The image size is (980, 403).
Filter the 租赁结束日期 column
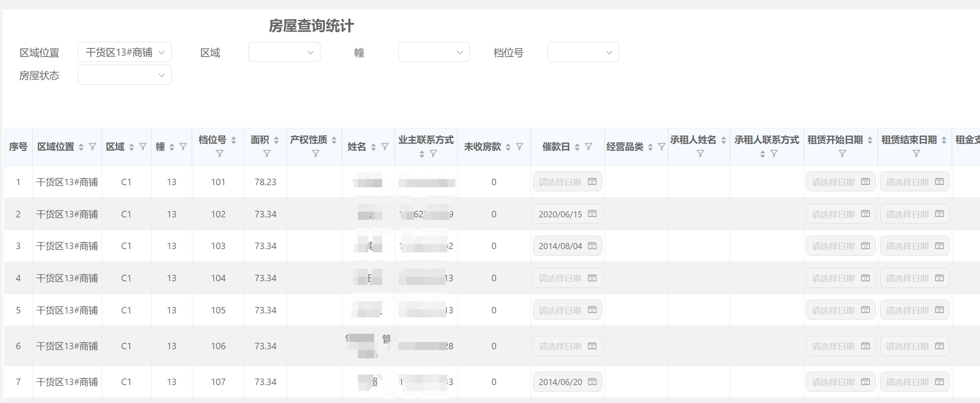pos(916,153)
